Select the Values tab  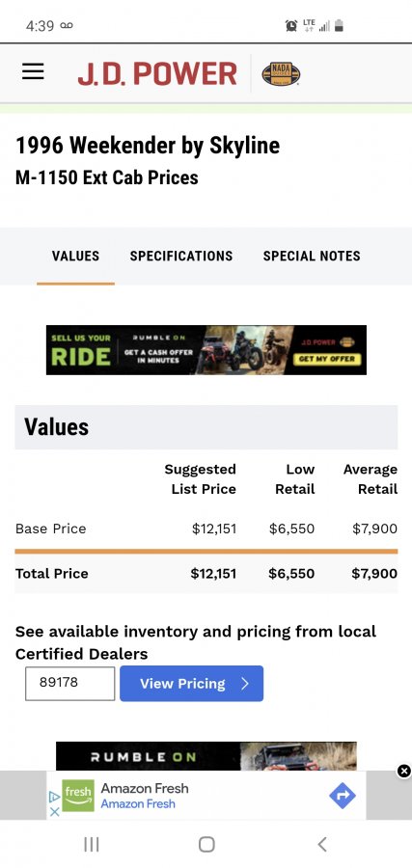click(x=76, y=257)
